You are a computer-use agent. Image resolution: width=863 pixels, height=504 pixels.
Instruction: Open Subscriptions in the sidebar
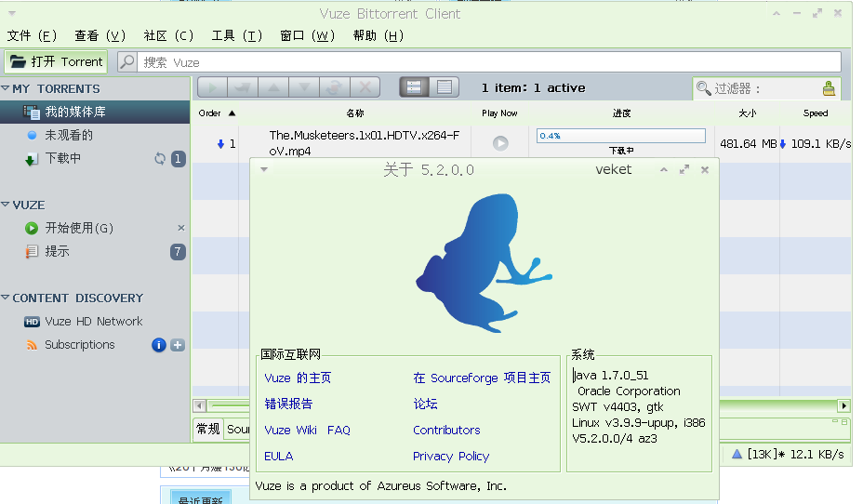95,344
